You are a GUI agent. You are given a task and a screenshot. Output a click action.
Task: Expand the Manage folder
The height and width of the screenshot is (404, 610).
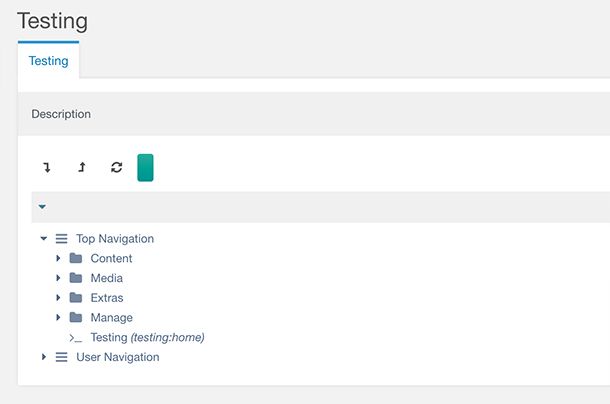click(x=59, y=318)
